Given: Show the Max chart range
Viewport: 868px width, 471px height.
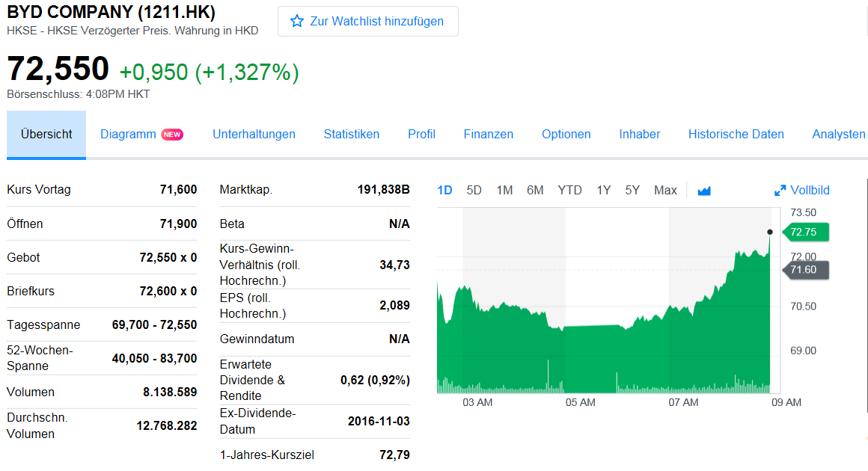Looking at the screenshot, I should tap(665, 190).
